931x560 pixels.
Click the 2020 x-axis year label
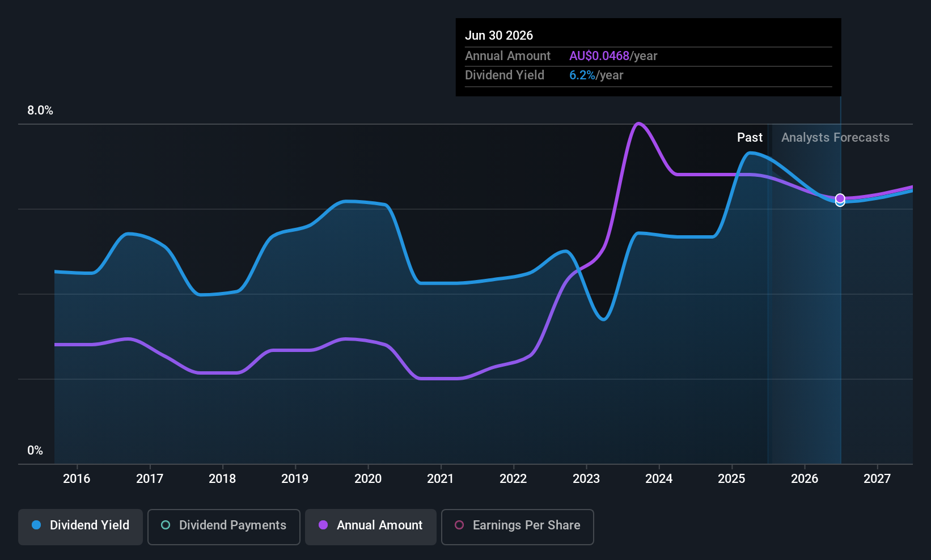pos(368,478)
